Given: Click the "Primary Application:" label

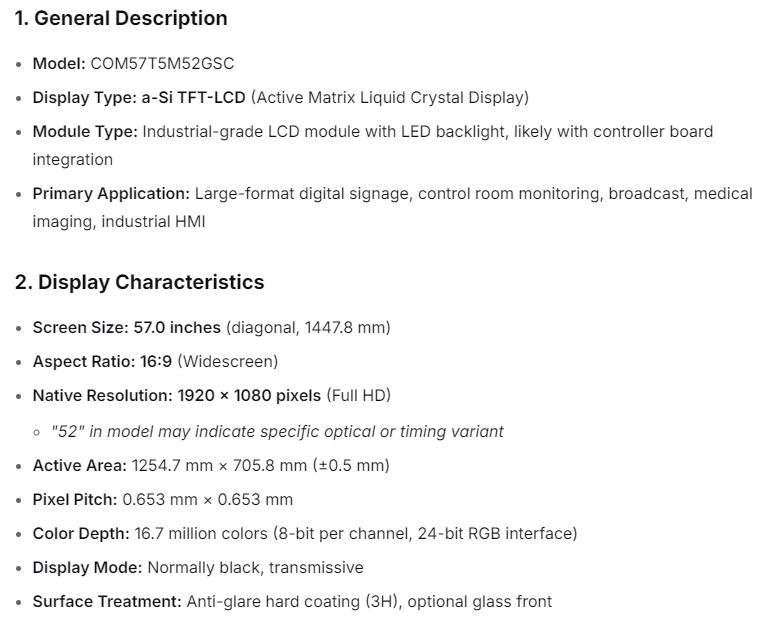Looking at the screenshot, I should click(x=111, y=193).
